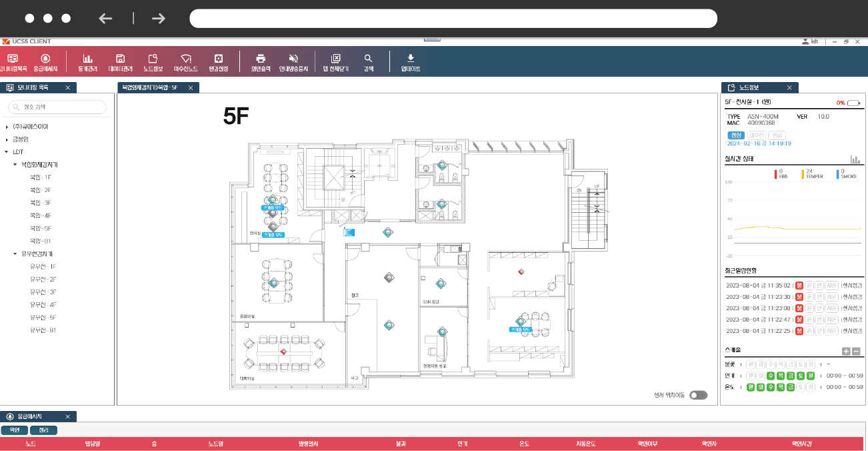Toggle Monday (월) in the 온도 schedule row
Screen dimensions: 868x451
coord(751,388)
